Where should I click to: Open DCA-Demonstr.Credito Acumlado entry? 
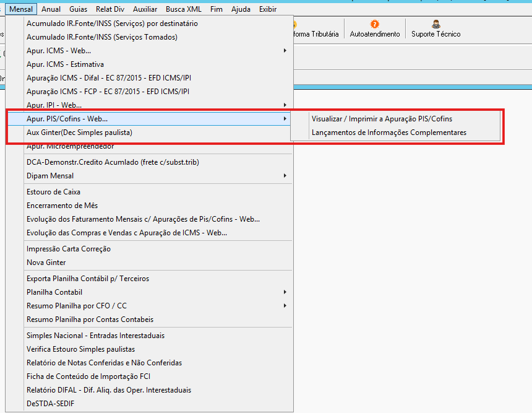(149, 162)
